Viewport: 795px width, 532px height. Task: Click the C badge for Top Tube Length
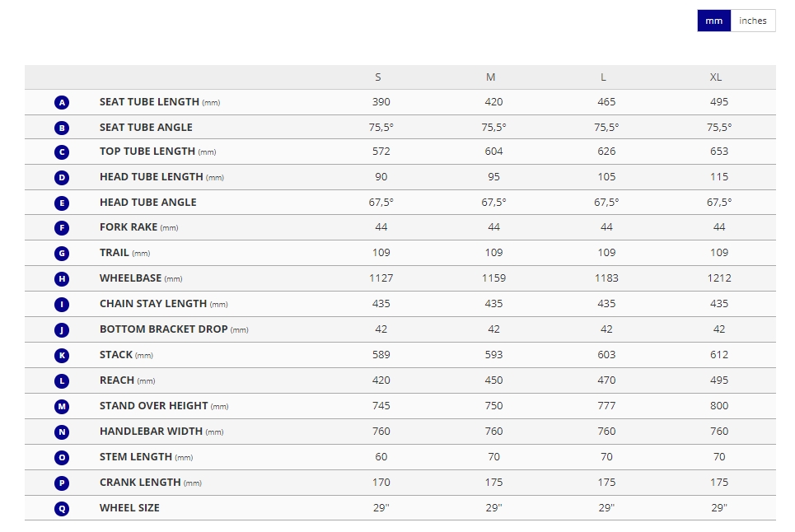[62, 152]
